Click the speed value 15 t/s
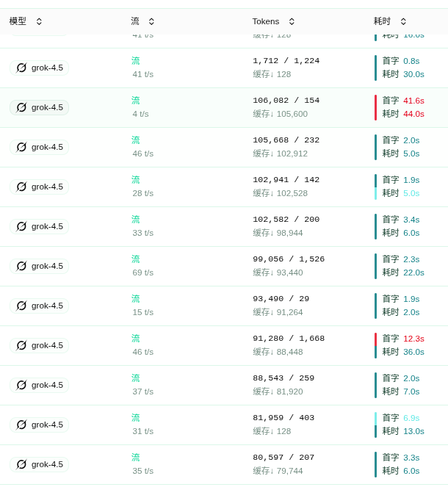The width and height of the screenshot is (448, 487). pyautogui.click(x=143, y=312)
